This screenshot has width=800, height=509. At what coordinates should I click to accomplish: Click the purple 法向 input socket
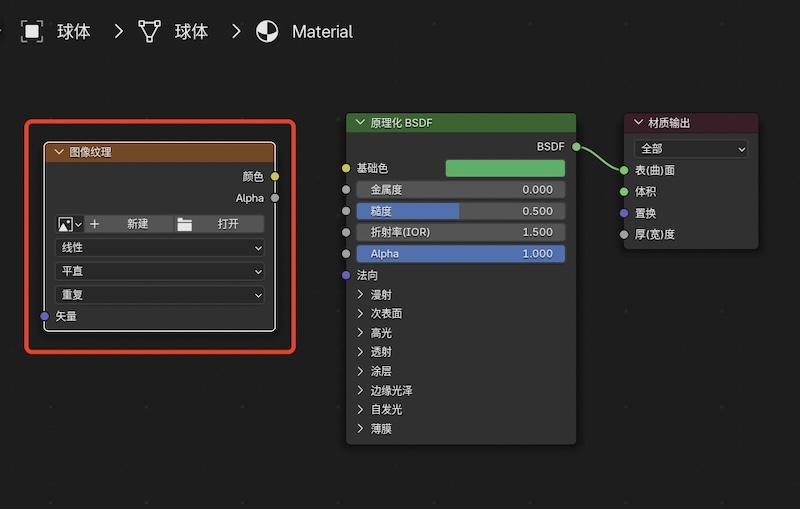346,275
